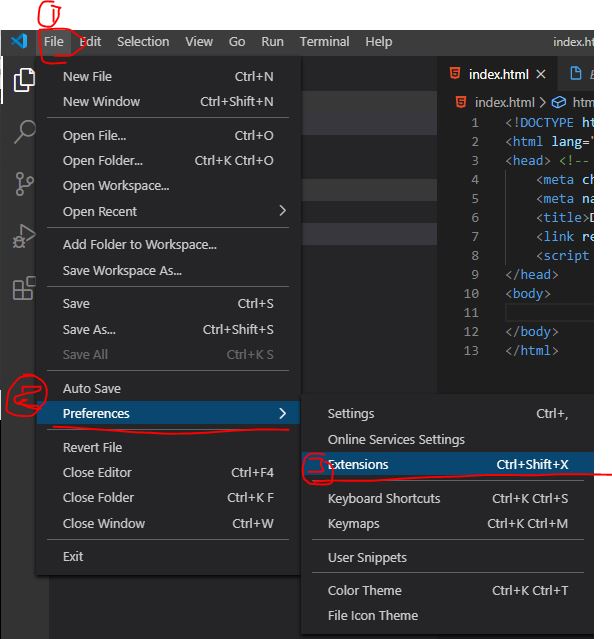Open the second editor tab file icon
Viewport: 612px width, 639px height.
pyautogui.click(x=575, y=74)
